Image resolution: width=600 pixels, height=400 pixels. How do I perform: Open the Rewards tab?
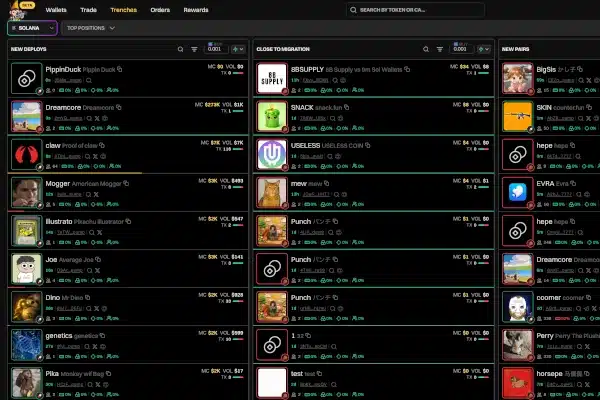[198, 9]
